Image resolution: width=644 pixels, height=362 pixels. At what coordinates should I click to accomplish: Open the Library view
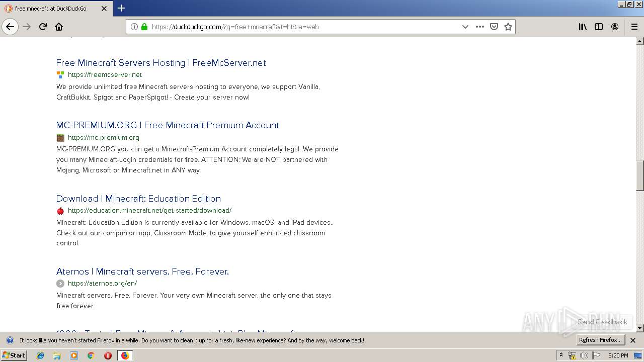(x=583, y=27)
